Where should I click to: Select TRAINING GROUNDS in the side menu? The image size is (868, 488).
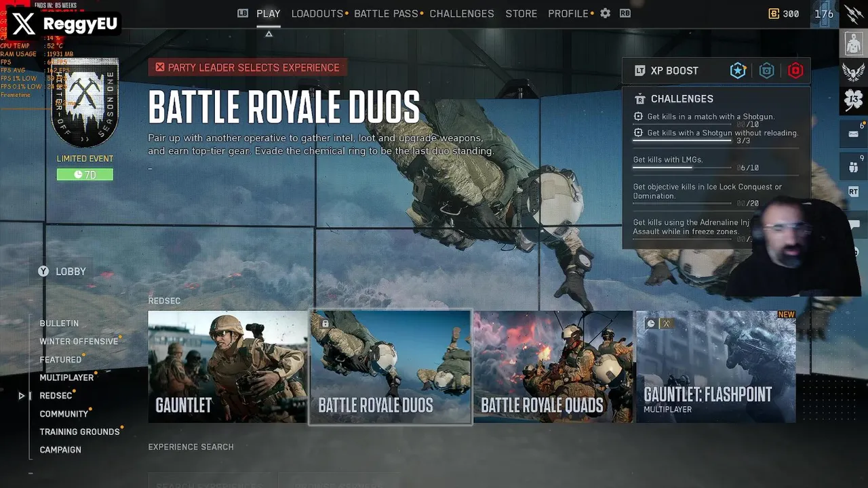click(x=79, y=432)
